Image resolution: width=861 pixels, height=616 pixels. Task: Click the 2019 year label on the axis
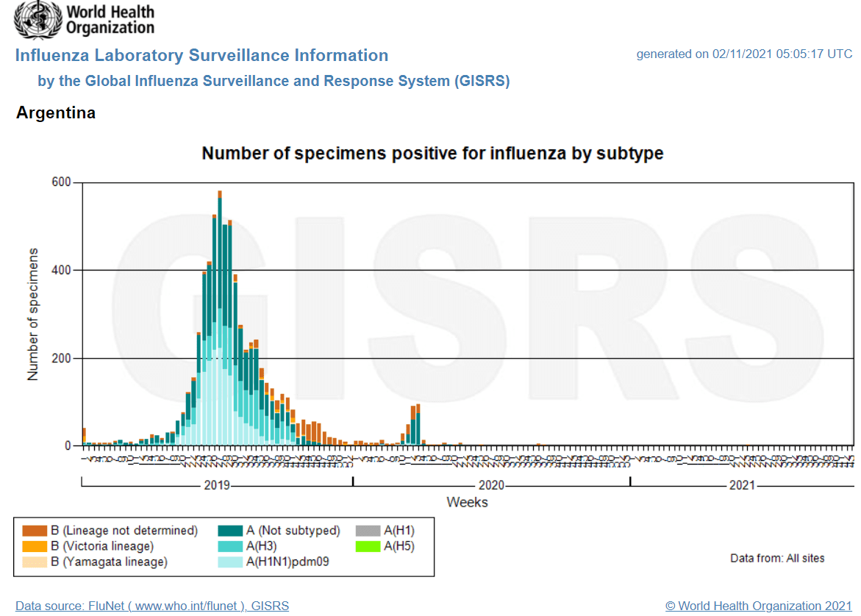217,486
